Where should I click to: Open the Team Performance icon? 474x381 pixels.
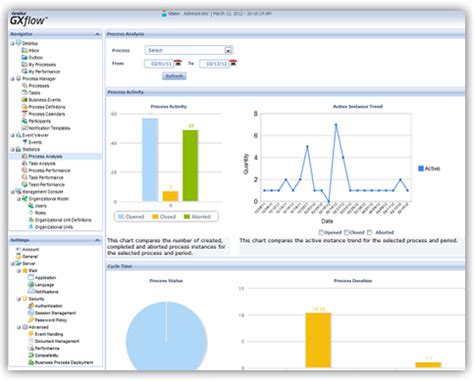point(24,184)
